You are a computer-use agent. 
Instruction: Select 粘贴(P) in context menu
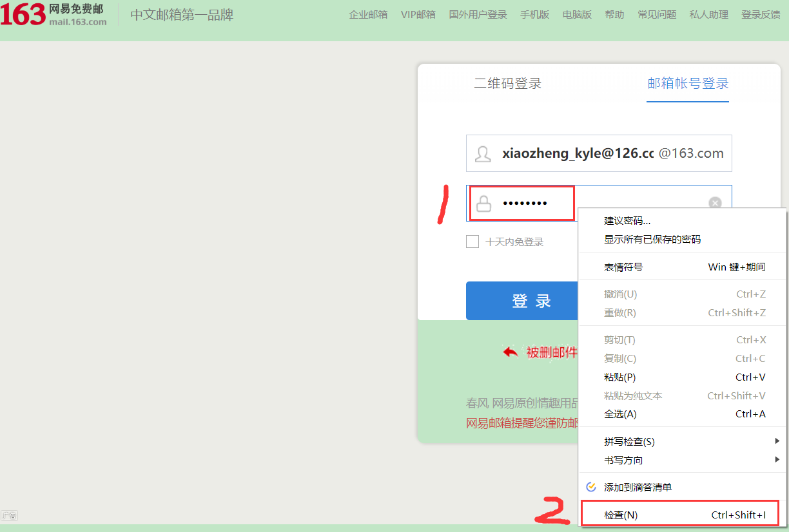click(x=683, y=377)
